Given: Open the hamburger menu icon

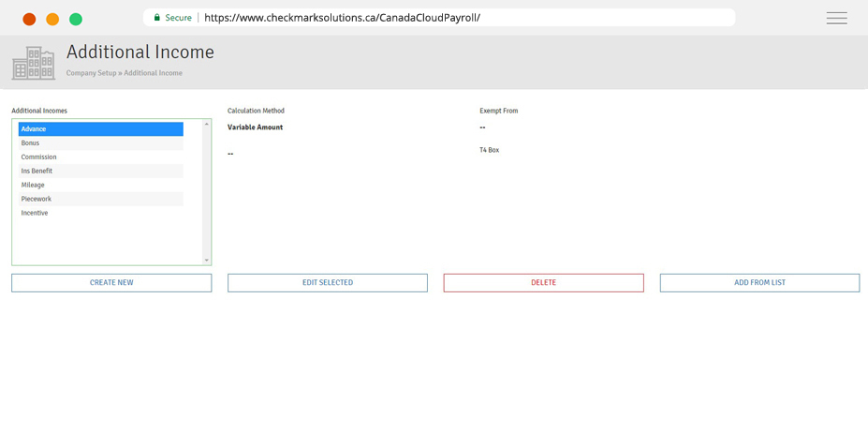Looking at the screenshot, I should (x=836, y=18).
